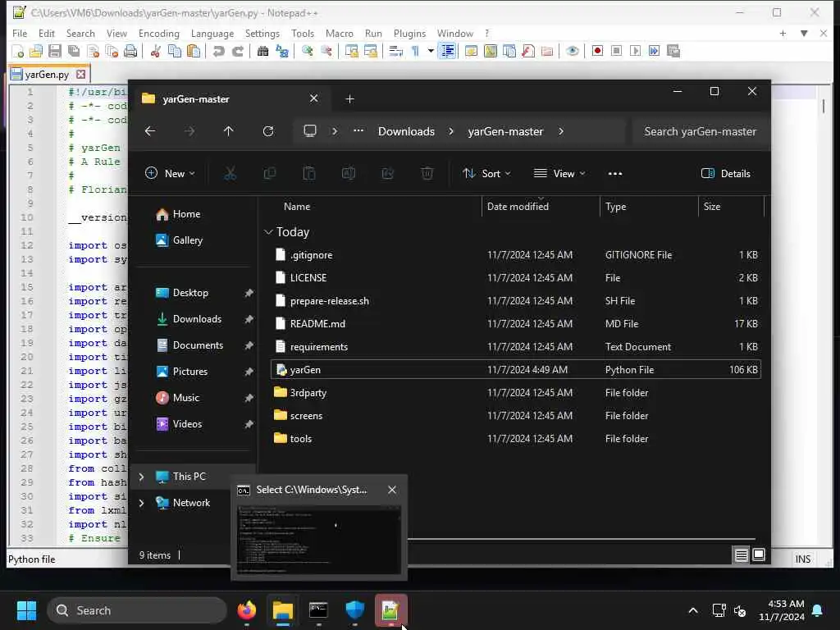The image size is (840, 630).
Task: Click the Redo arrow in Notepad++ toolbar
Action: click(237, 52)
